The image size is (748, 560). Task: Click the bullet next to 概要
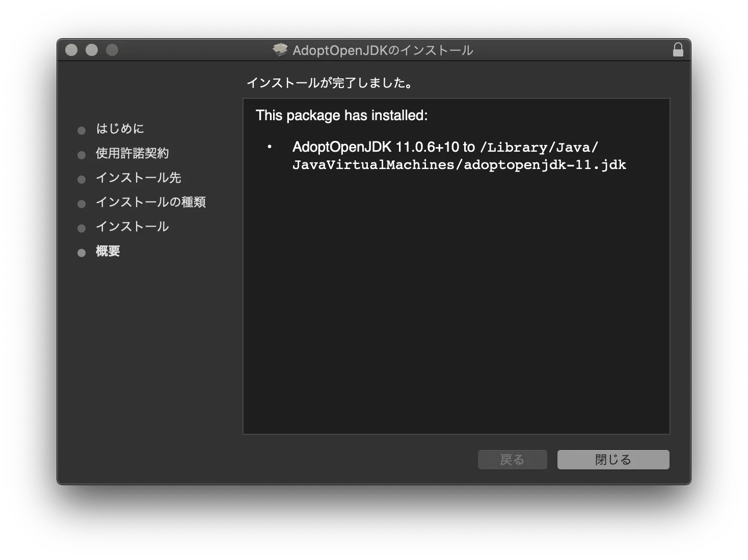[x=82, y=253]
